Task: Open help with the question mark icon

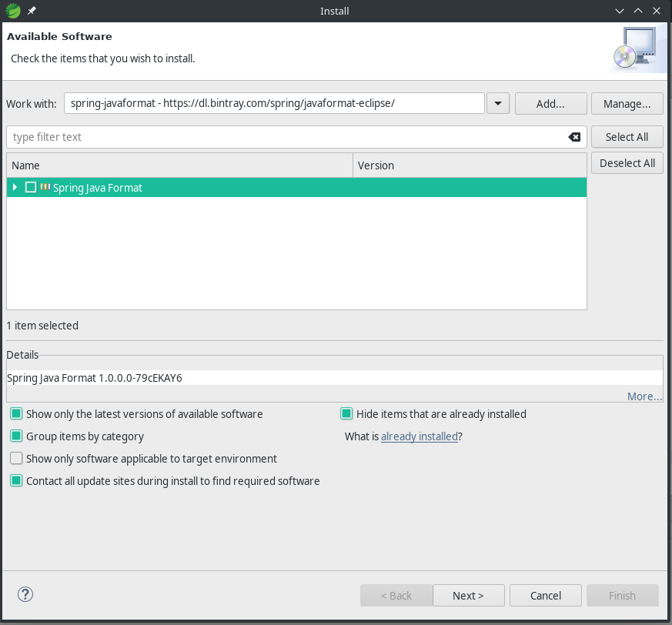Action: tap(25, 594)
